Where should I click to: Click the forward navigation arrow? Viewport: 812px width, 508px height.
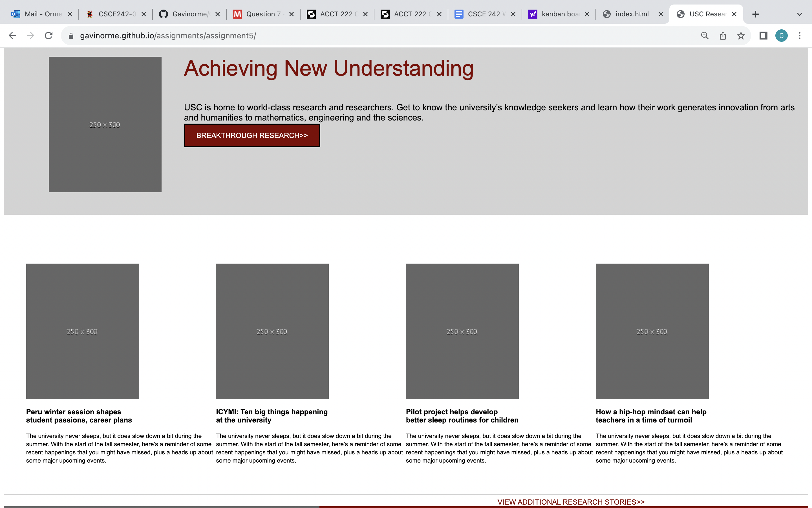30,36
